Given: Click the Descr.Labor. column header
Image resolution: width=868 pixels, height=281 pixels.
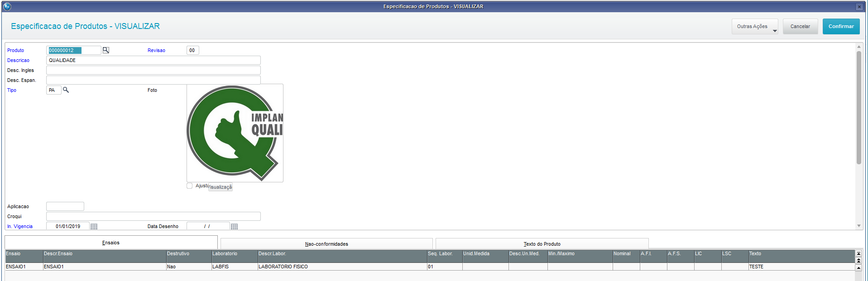Looking at the screenshot, I should click(342, 256).
